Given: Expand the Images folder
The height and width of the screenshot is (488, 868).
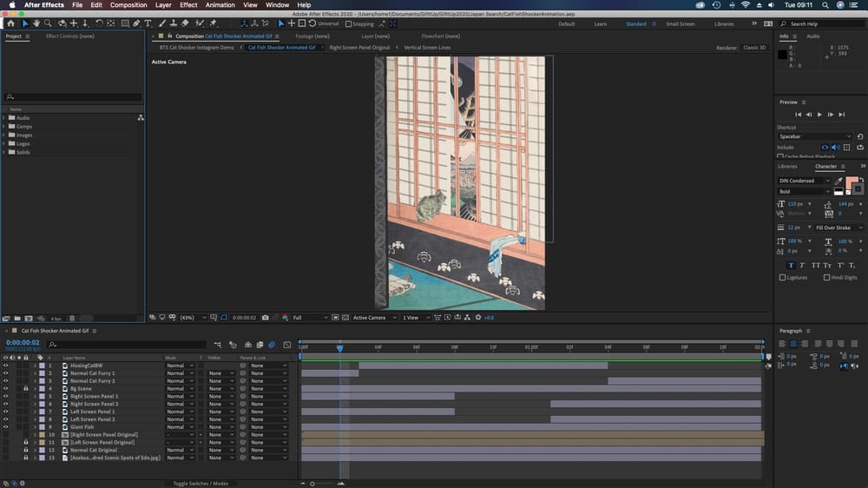Looking at the screenshot, I should pos(3,135).
